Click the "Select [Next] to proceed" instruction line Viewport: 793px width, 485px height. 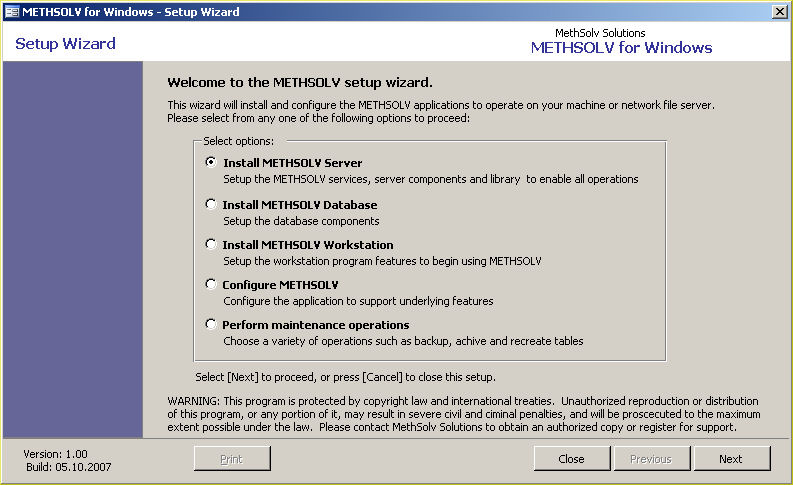(345, 377)
